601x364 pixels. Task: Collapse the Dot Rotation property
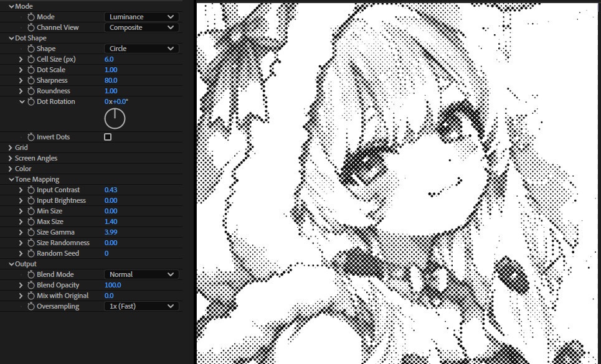[x=22, y=102]
